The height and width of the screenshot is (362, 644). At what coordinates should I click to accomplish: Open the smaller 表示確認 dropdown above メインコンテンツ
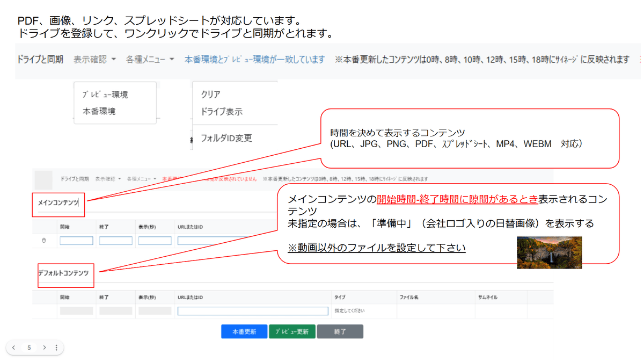pos(108,179)
